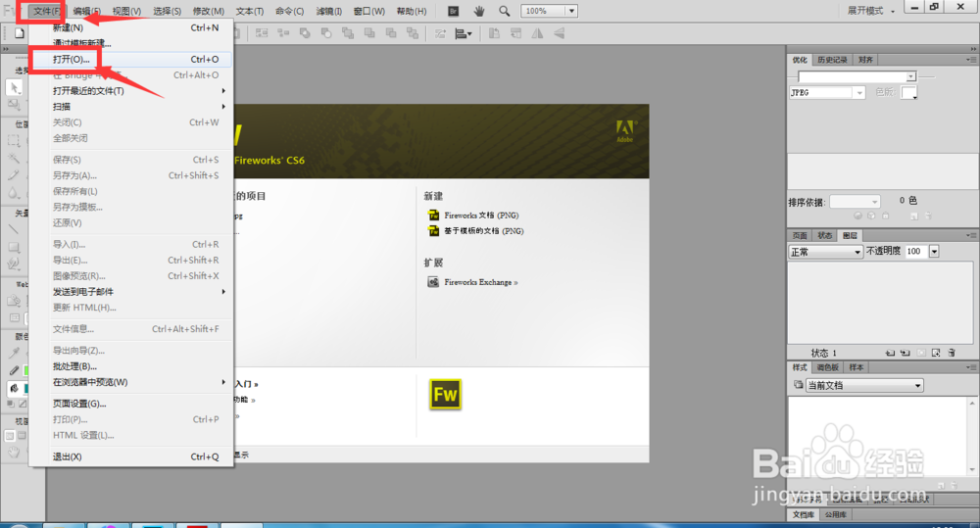Open the 展开模式 workspace dropdown
This screenshot has height=528, width=980.
[x=871, y=11]
